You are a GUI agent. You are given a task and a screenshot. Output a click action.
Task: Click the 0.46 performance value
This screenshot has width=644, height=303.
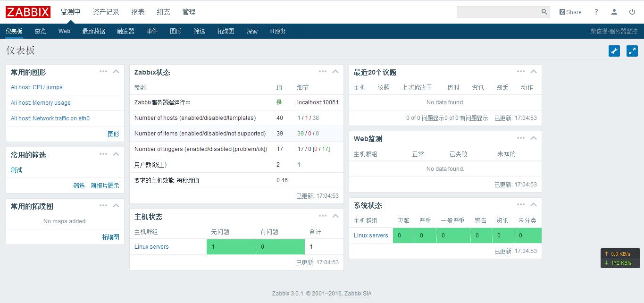click(x=282, y=180)
